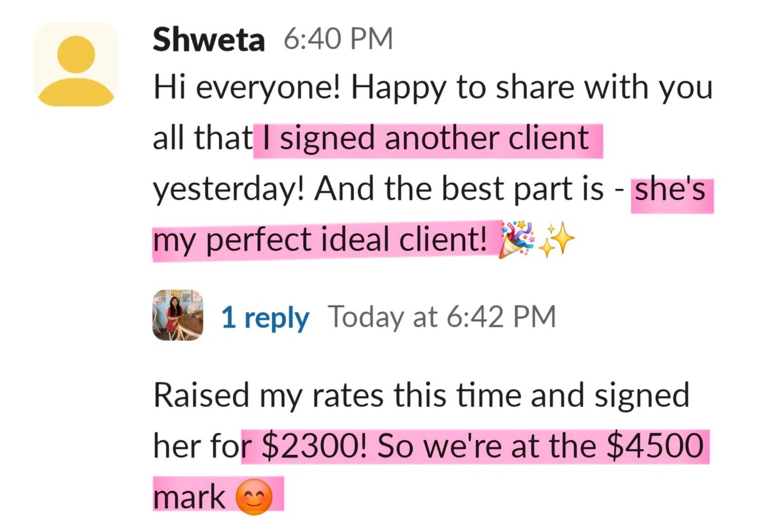Click the highlighted word "she's"
Viewport: 762px width, 532px height.
pos(670,190)
